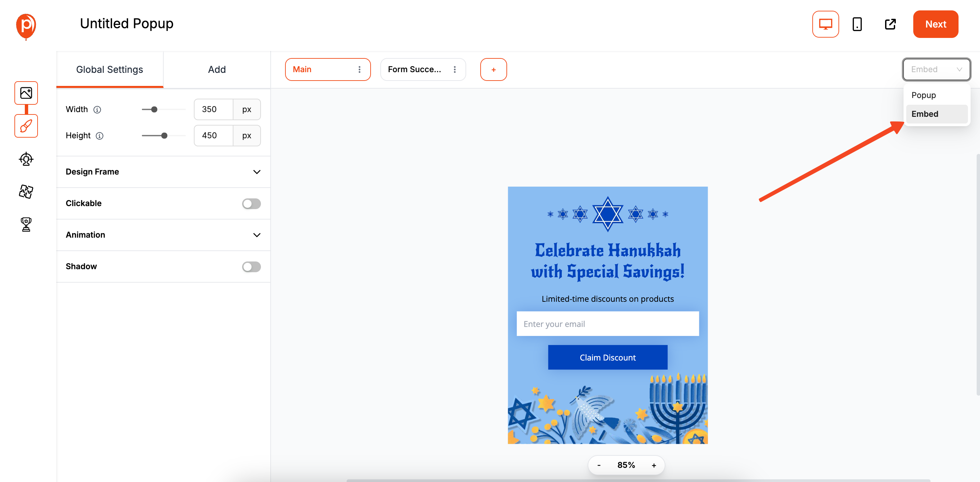Click the Height slider handle

click(x=164, y=136)
